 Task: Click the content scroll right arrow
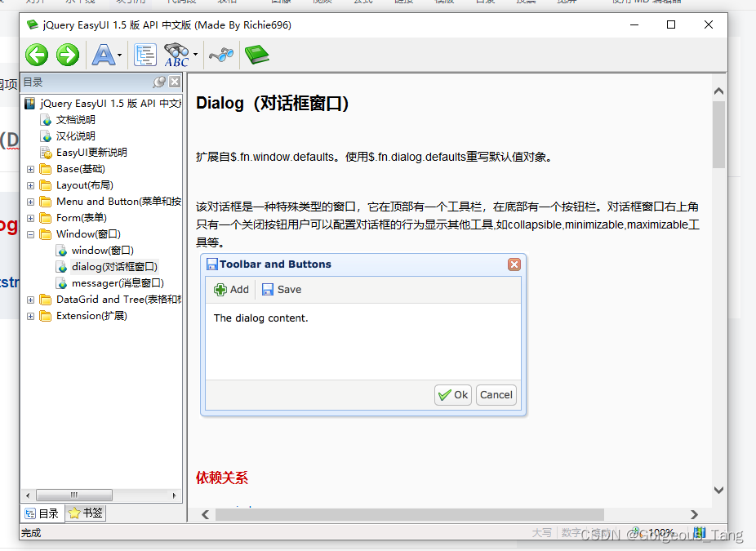(x=694, y=514)
